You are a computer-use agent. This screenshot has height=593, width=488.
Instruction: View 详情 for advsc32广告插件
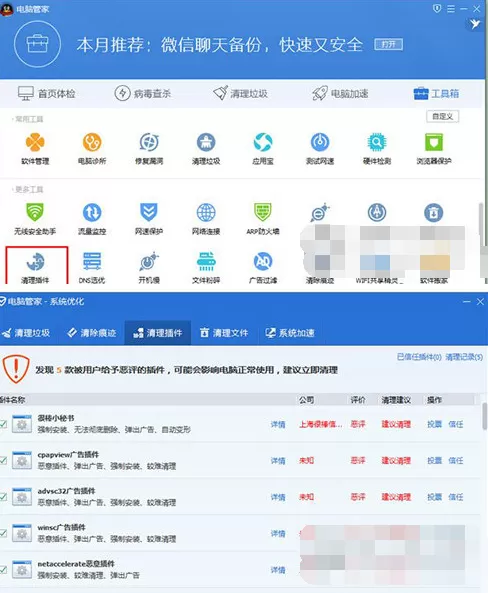coord(278,497)
